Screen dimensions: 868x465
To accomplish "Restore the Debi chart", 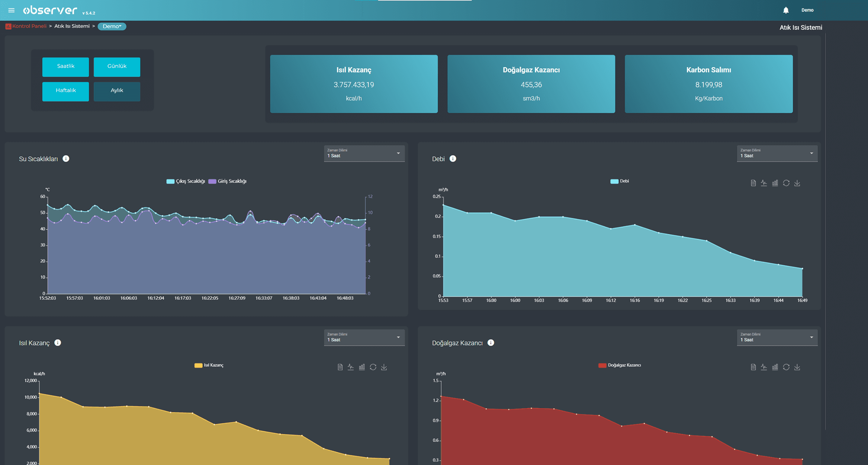I will 786,183.
